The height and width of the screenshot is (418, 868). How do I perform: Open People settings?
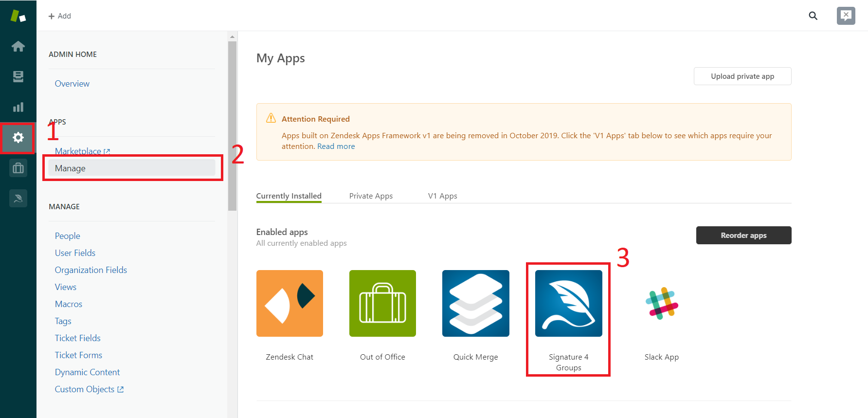tap(68, 236)
